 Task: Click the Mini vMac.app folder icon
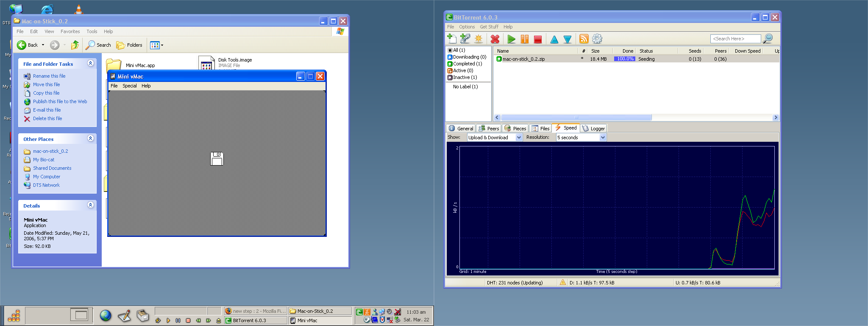[114, 65]
